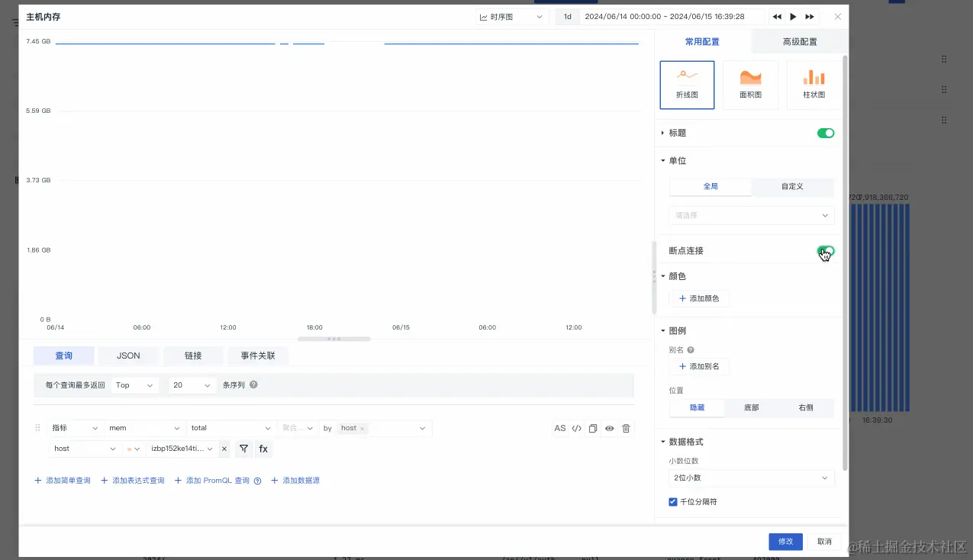
Task: Open the host filter key dropdown
Action: click(85, 449)
